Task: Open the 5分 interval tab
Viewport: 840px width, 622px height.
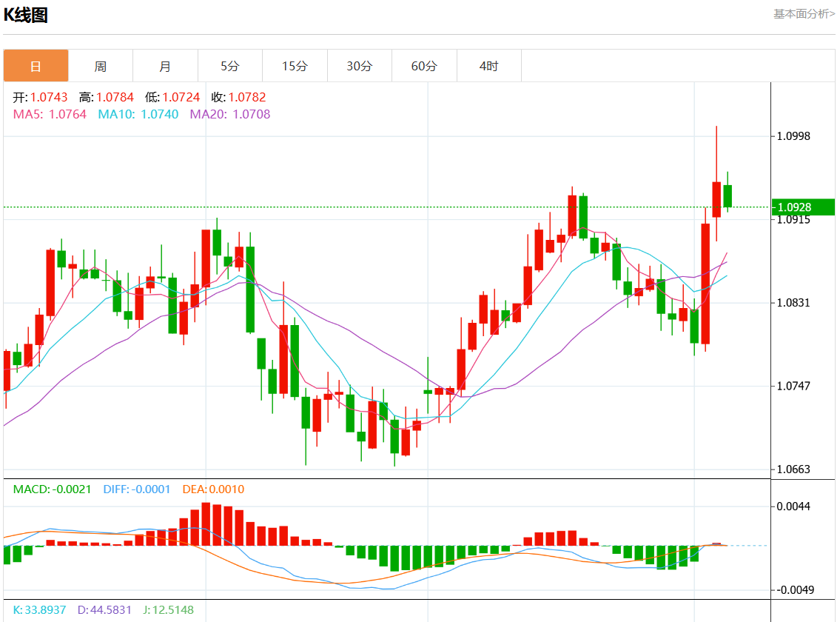Action: (x=230, y=66)
